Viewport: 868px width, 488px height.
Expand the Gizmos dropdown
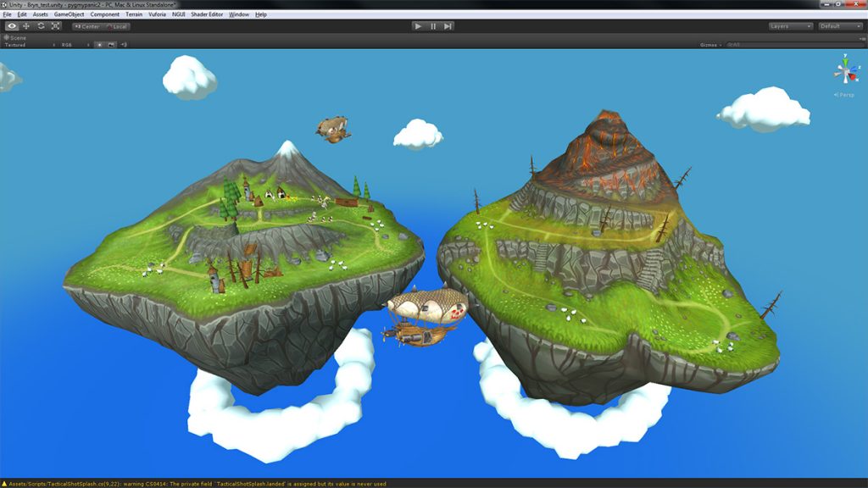(x=710, y=45)
